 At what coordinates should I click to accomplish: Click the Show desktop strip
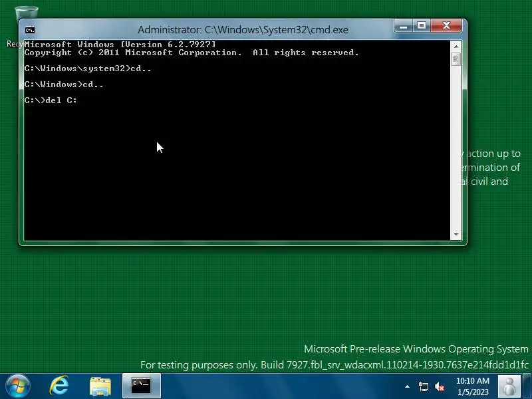527,386
